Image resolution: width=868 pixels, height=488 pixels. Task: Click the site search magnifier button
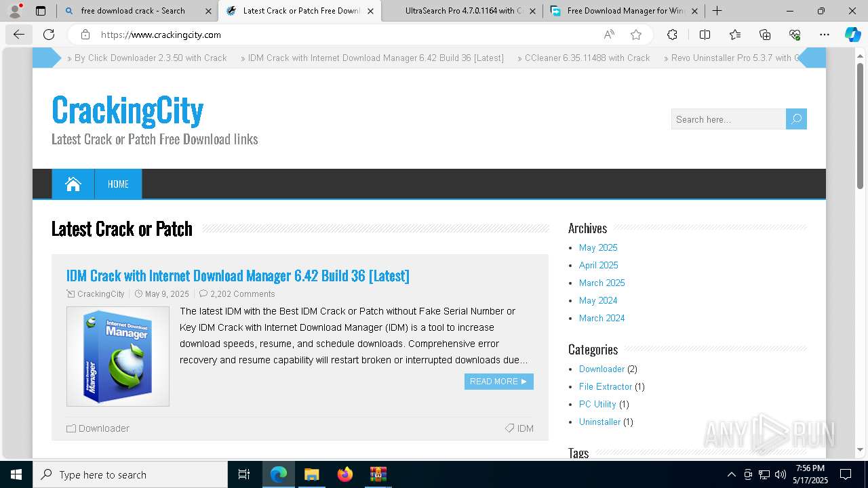click(x=796, y=119)
